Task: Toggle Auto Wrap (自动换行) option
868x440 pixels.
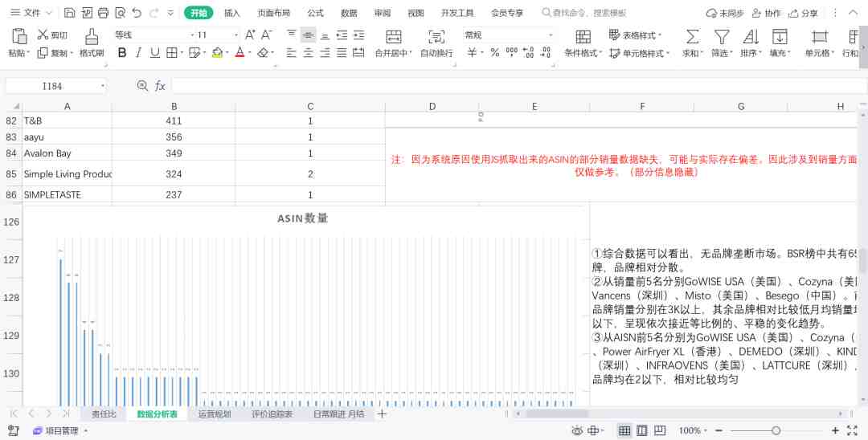Action: tap(436, 37)
